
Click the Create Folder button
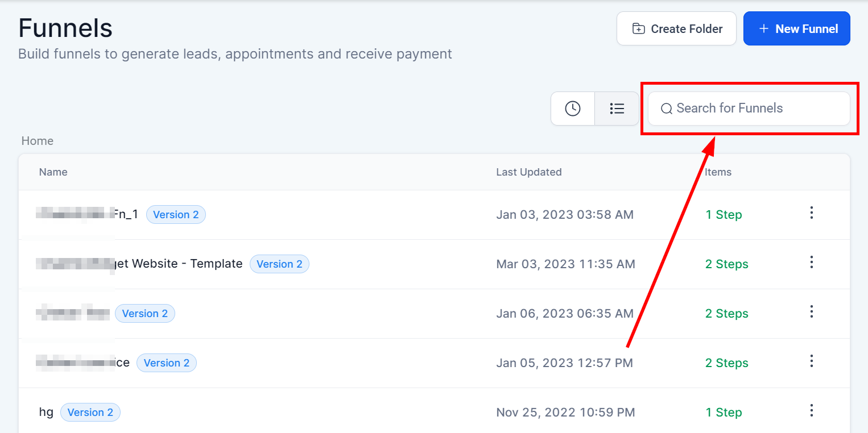click(x=676, y=28)
